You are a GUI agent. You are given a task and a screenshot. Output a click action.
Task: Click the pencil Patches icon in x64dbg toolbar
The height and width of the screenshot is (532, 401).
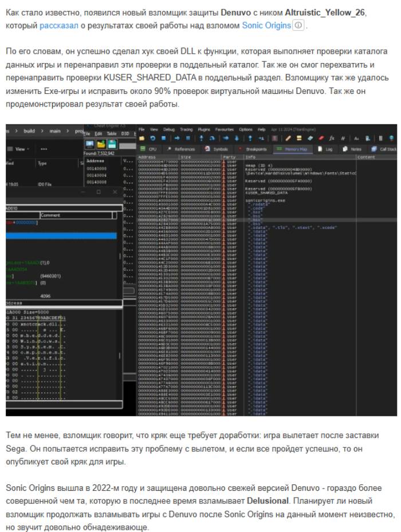tap(288, 139)
